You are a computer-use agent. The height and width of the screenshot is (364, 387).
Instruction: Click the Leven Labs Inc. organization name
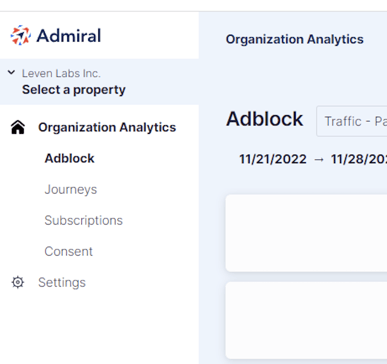tap(61, 73)
